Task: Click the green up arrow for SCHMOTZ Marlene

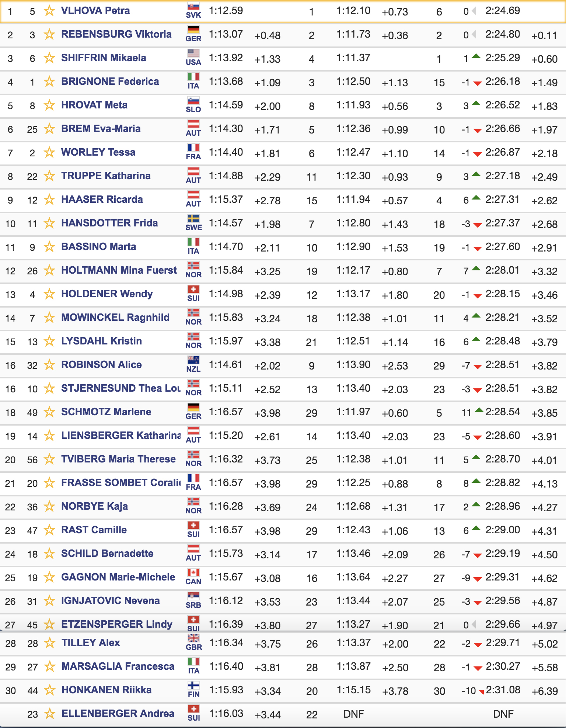Action: point(479,410)
